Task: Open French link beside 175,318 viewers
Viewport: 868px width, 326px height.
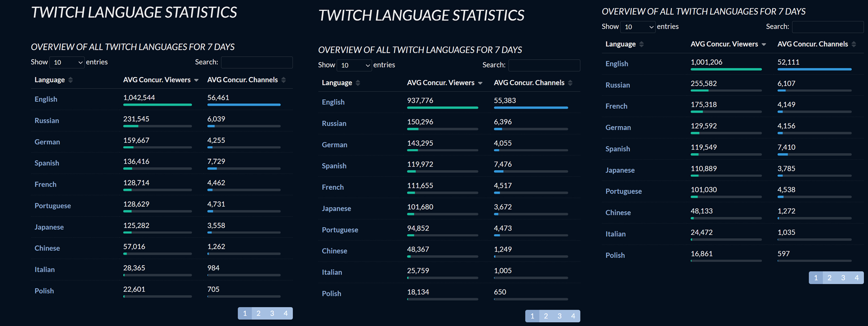Action: (x=616, y=106)
